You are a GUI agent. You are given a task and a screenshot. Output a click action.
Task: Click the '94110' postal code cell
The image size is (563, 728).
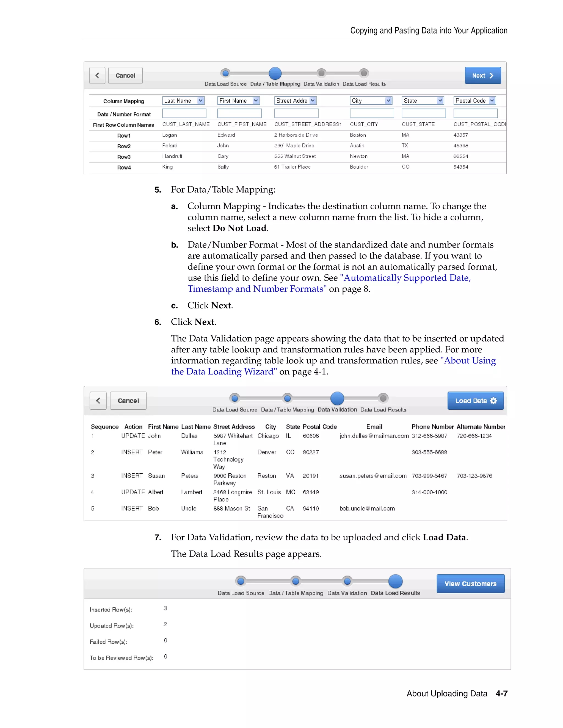pyautogui.click(x=311, y=508)
